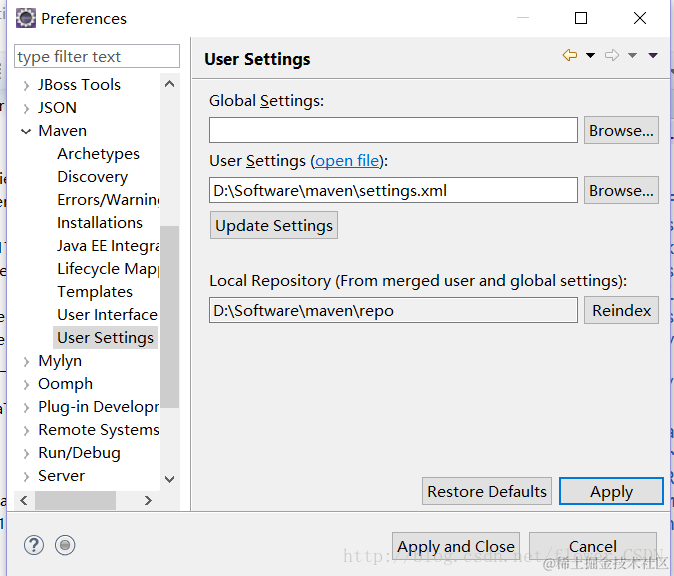Click the forward navigation arrow icon
This screenshot has width=674, height=576.
(x=612, y=55)
